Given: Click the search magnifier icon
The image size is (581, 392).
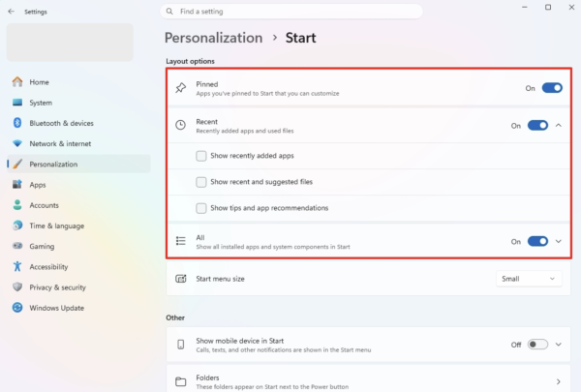Looking at the screenshot, I should tap(169, 12).
